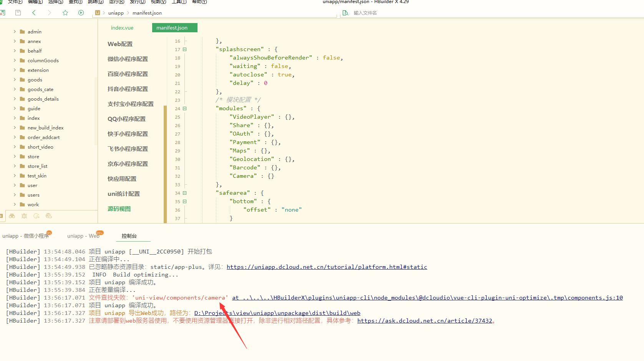
Task: Click the project badge icon before uniapp breadcrumb
Action: pos(98,13)
